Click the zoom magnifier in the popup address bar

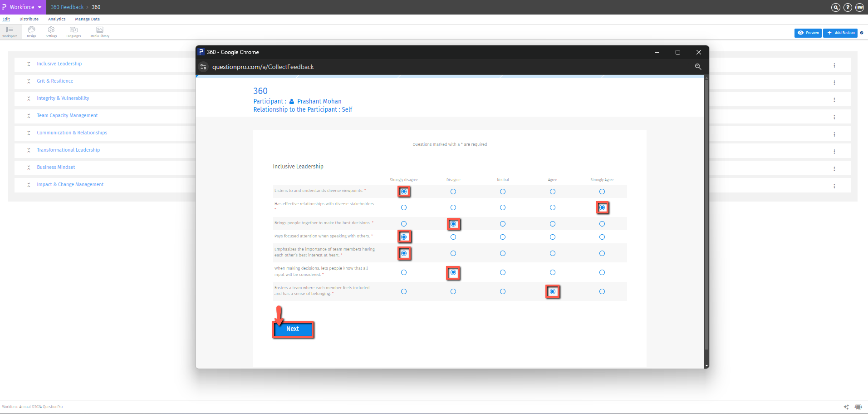point(698,67)
